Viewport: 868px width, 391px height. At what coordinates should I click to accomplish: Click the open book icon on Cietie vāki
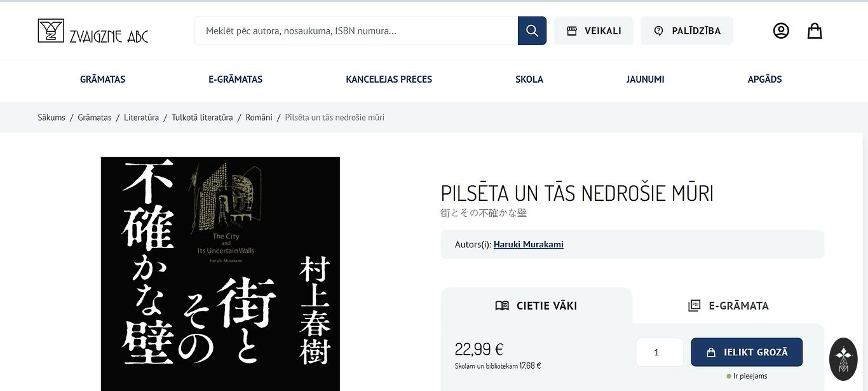click(x=502, y=306)
